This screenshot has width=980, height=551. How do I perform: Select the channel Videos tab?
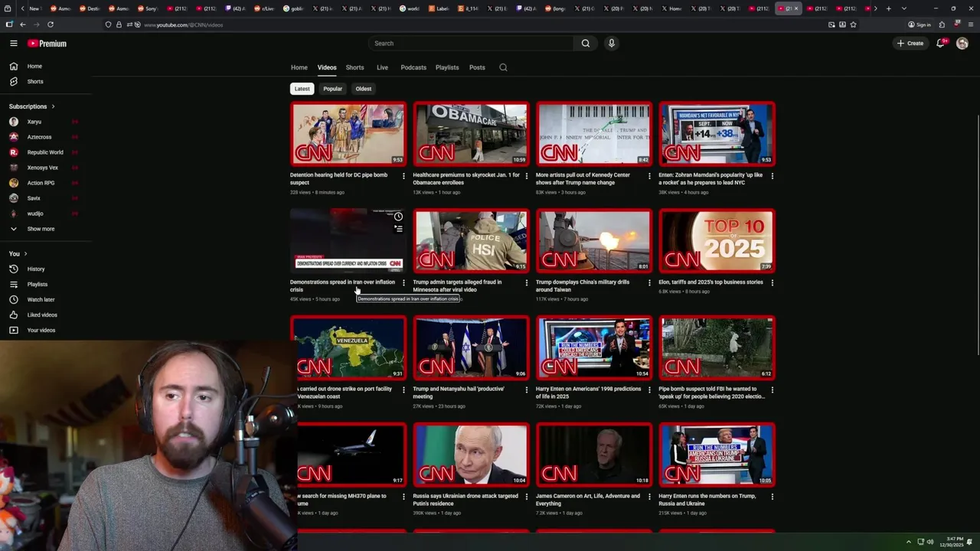click(x=327, y=67)
